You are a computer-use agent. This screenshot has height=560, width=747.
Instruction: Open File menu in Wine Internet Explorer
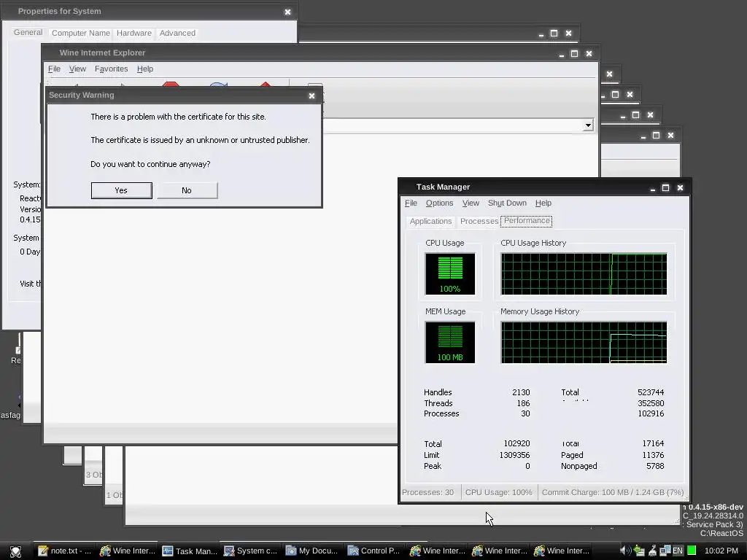click(x=54, y=69)
